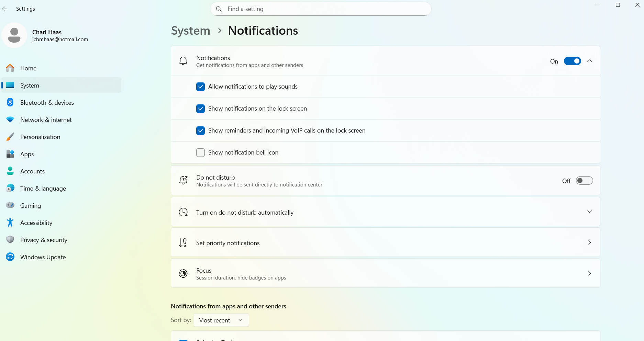
Task: Click the Gaming controller icon
Action: (x=10, y=205)
